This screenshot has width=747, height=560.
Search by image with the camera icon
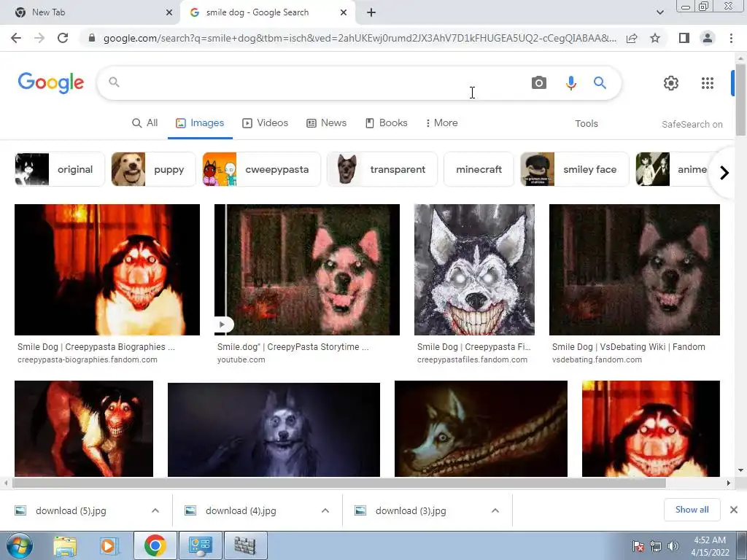pyautogui.click(x=539, y=83)
